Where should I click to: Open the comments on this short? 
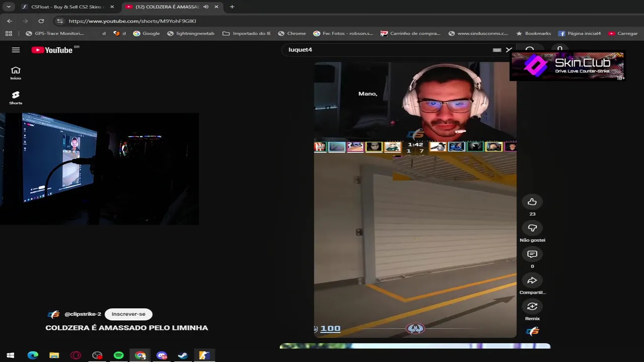point(532,254)
